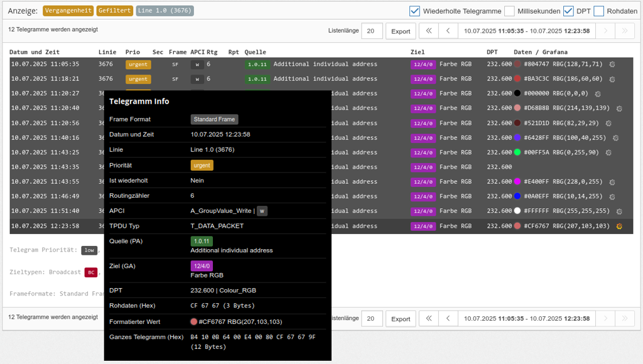Open Grafana gear for the #6428FF row
Viewport: 643px width, 364px height.
click(x=615, y=138)
